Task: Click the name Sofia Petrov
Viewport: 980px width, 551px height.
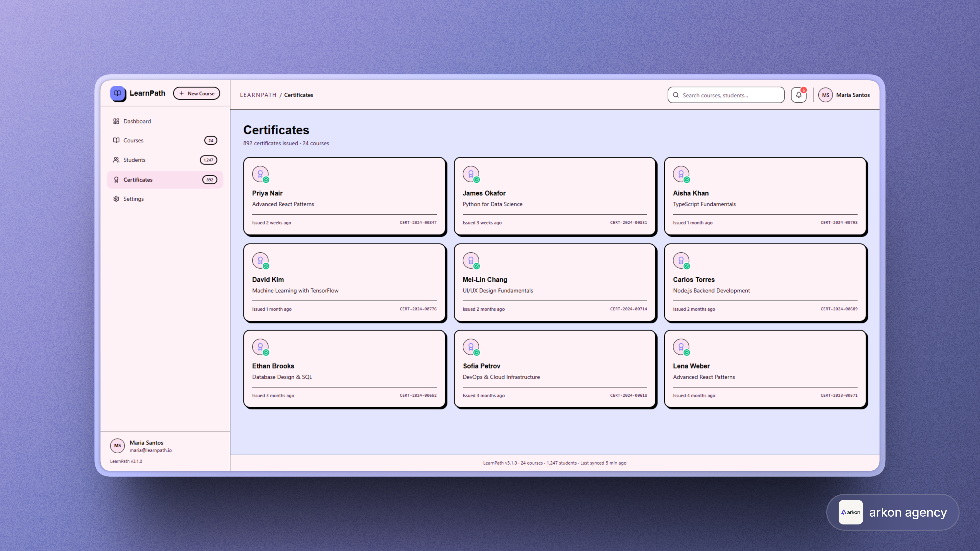Action: pyautogui.click(x=481, y=366)
